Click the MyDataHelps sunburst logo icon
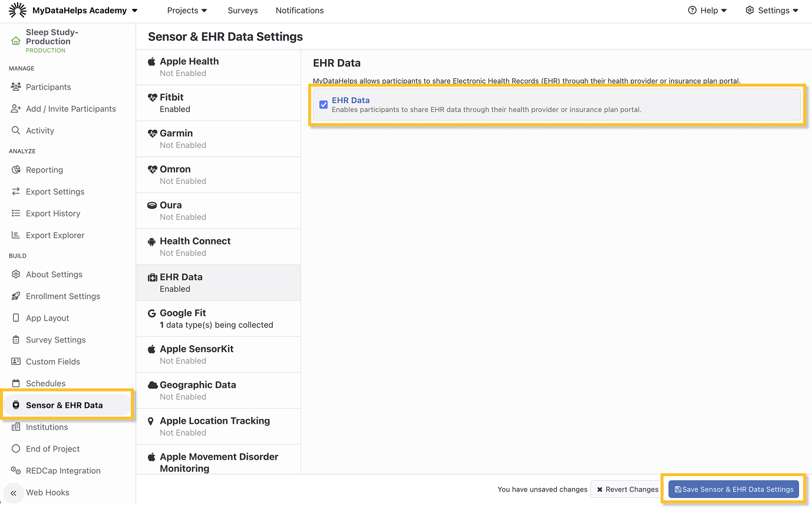812x508 pixels. [x=18, y=11]
